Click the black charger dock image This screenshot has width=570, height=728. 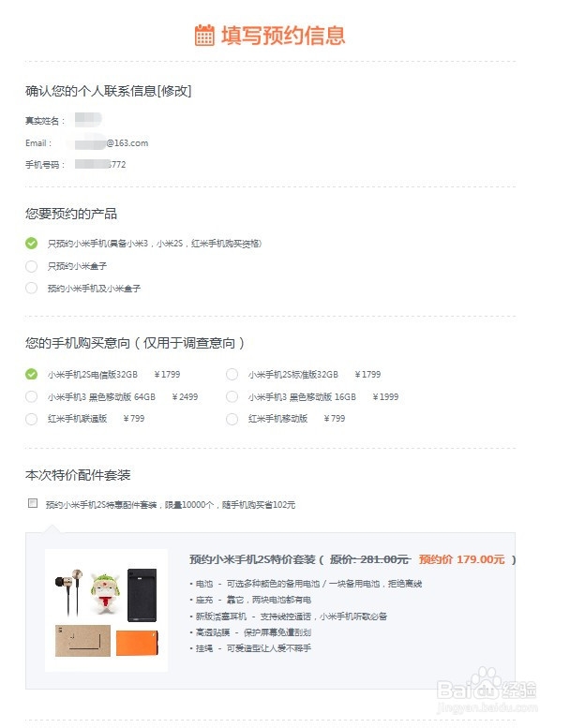click(142, 595)
